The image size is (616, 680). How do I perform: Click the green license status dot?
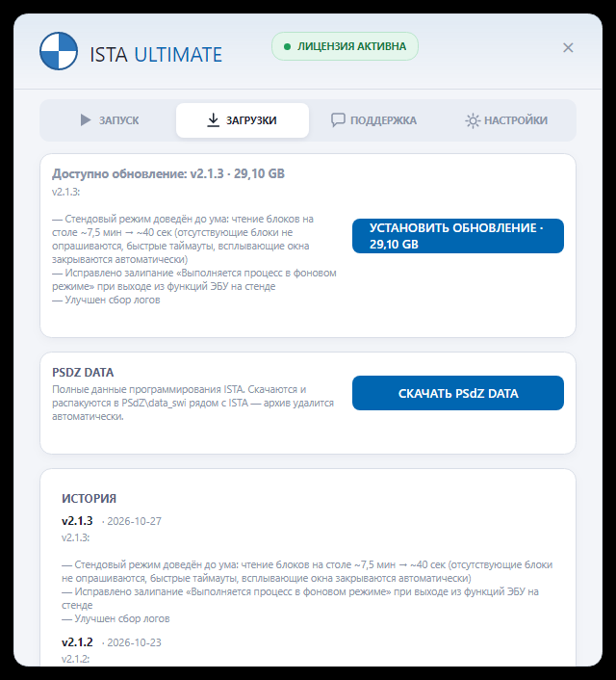(x=287, y=46)
